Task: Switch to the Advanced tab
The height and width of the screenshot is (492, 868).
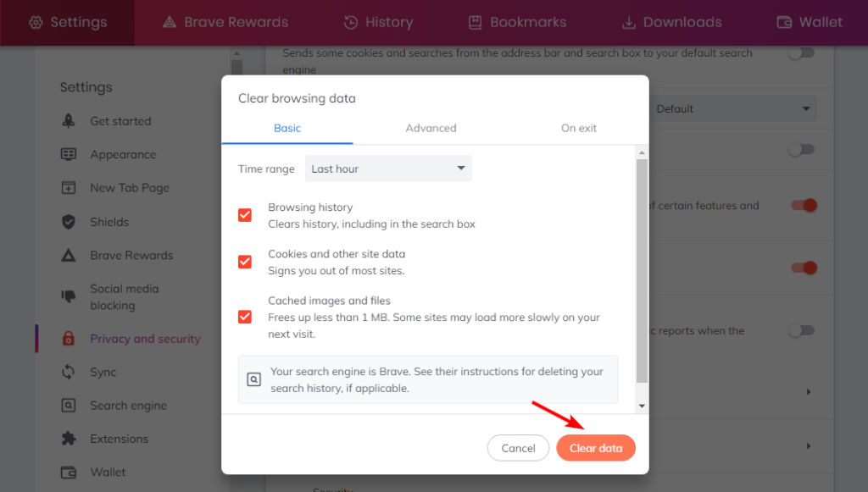Action: point(431,128)
